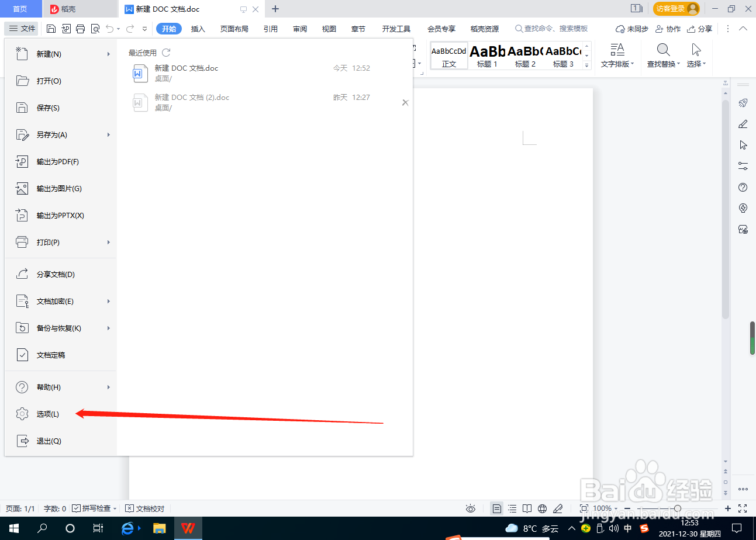The height and width of the screenshot is (540, 756).
Task: Click the more dots at sidebar bottom
Action: 743,489
